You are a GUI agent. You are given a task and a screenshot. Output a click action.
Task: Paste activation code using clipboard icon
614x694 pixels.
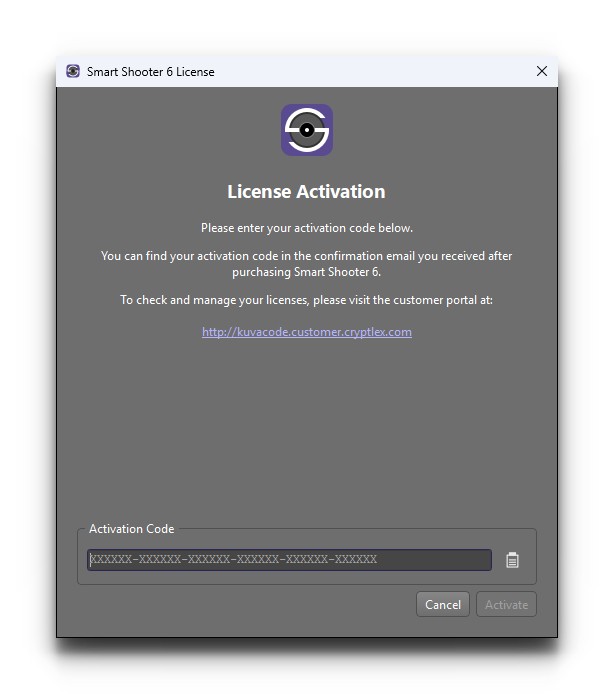[512, 560]
